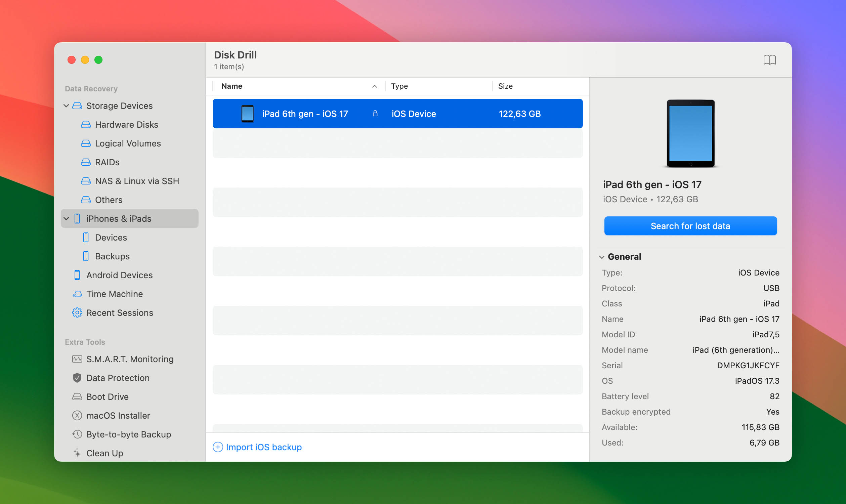Screen dimensions: 846x504
Task: Select RAIDs in the sidebar
Action: click(x=107, y=162)
